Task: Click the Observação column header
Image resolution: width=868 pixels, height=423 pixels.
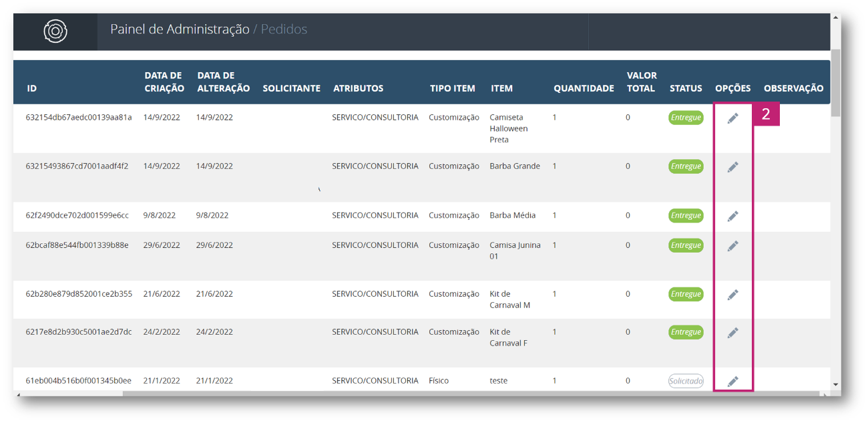Action: (793, 88)
